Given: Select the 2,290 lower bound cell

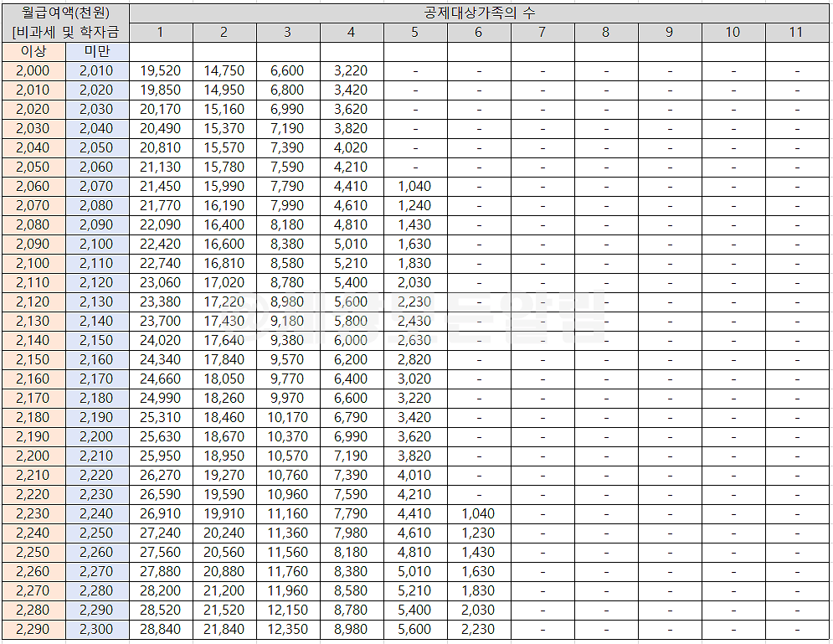Looking at the screenshot, I should (34, 630).
